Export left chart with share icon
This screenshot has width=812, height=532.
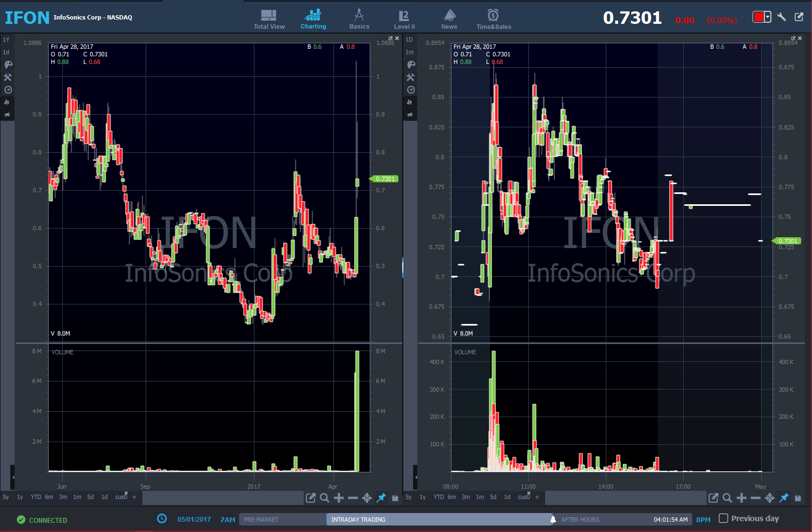click(311, 498)
